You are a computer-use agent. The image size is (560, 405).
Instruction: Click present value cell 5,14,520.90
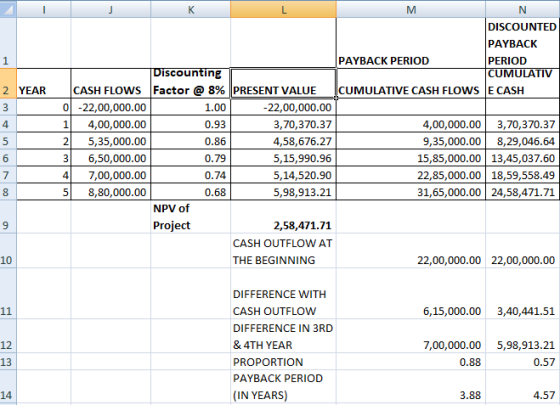tap(283, 175)
